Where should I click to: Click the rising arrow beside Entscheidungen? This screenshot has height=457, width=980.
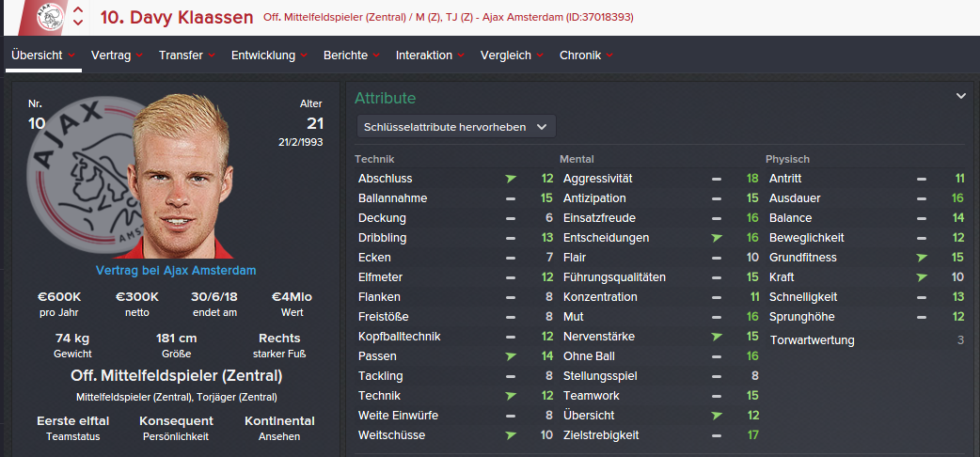tap(717, 238)
